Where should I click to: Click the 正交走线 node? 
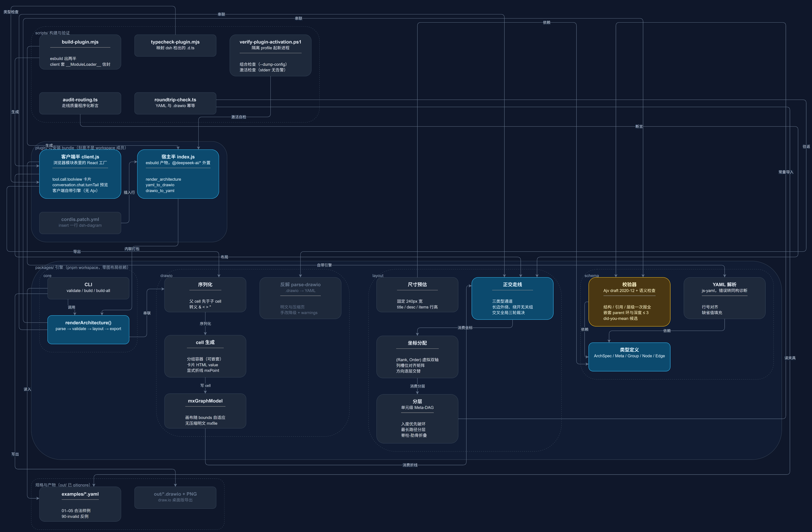(512, 298)
